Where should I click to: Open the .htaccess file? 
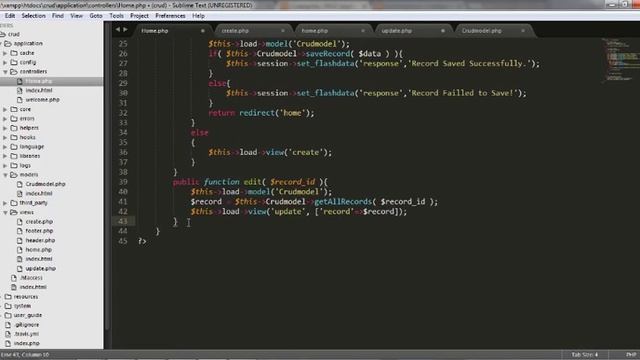pyautogui.click(x=31, y=278)
